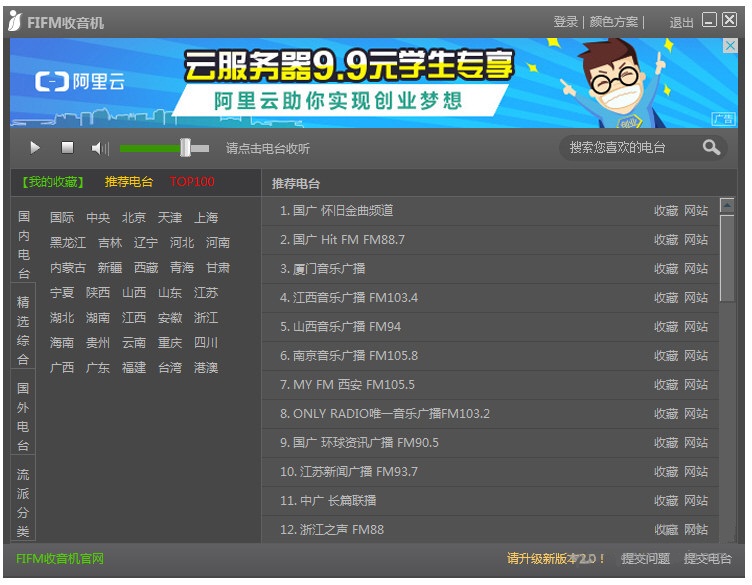Play 国广 环球资讯广播 FM90.5 station

tap(359, 443)
